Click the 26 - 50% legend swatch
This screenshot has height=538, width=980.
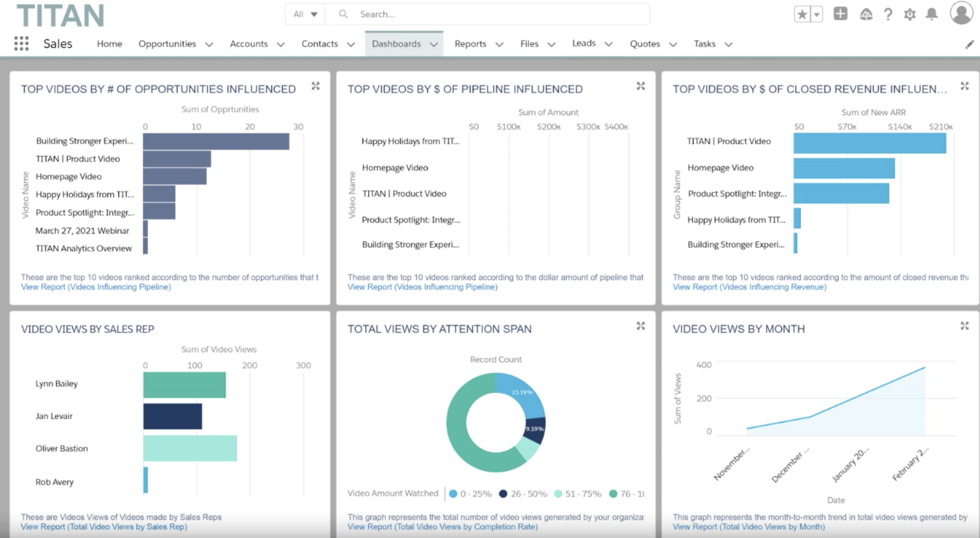point(503,494)
